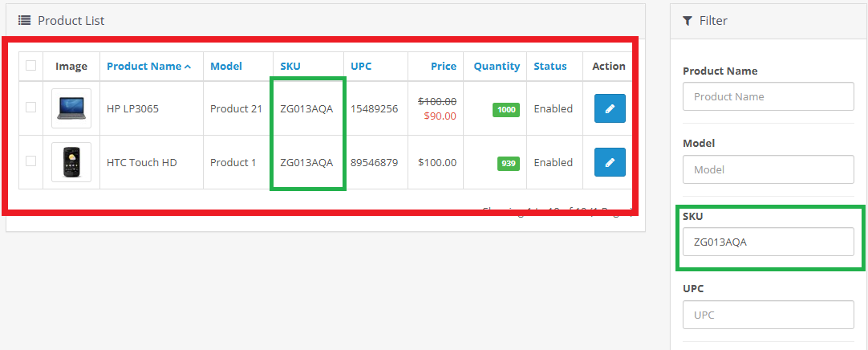Sort the table by Model column

(x=226, y=66)
